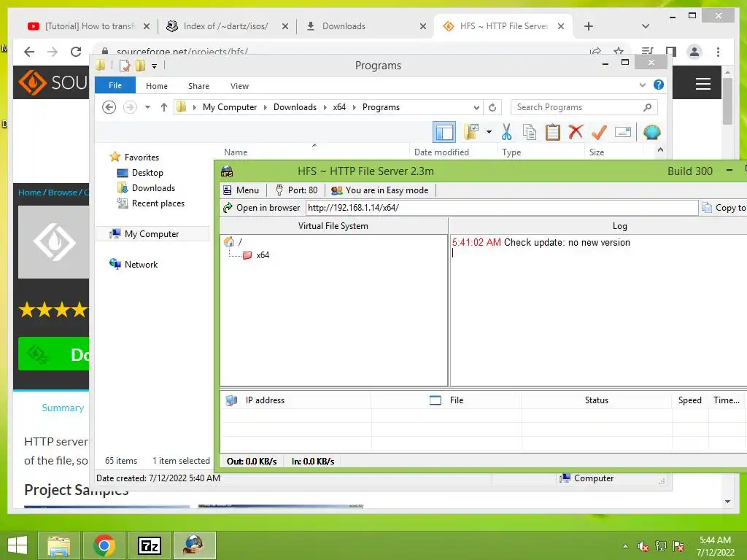Viewport: 747px width, 560px height.
Task: Toggle the You are in Easy mode button
Action: click(x=380, y=190)
